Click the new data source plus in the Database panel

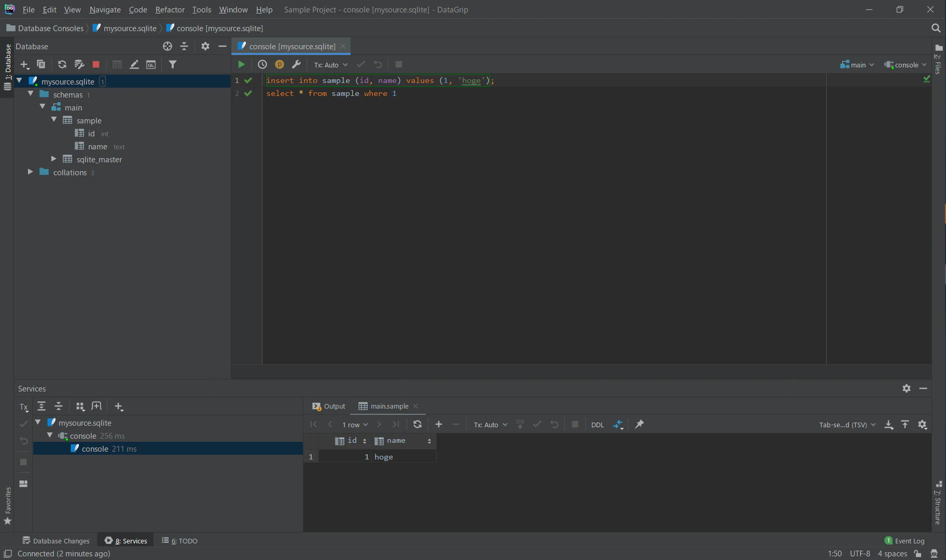click(x=24, y=64)
